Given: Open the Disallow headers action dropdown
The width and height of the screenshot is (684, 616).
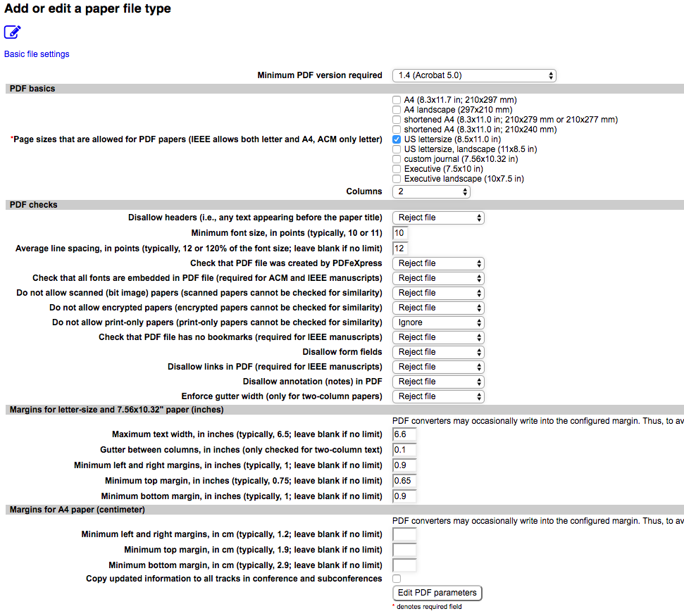Looking at the screenshot, I should (438, 218).
